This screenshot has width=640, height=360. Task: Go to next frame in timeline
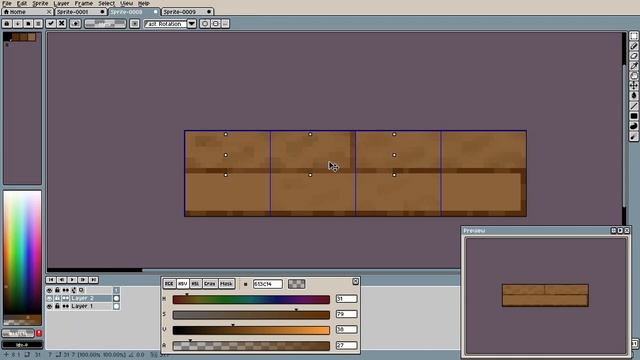(83, 280)
